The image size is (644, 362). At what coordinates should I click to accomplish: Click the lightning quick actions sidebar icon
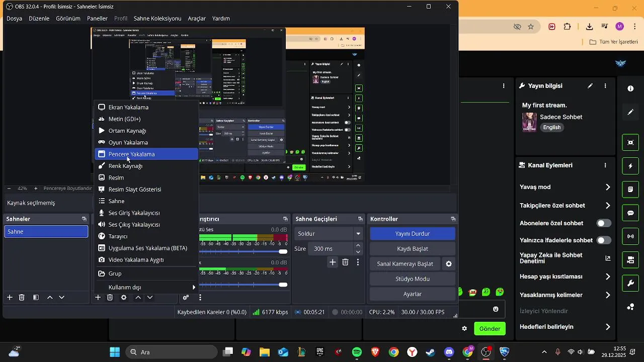tap(630, 166)
